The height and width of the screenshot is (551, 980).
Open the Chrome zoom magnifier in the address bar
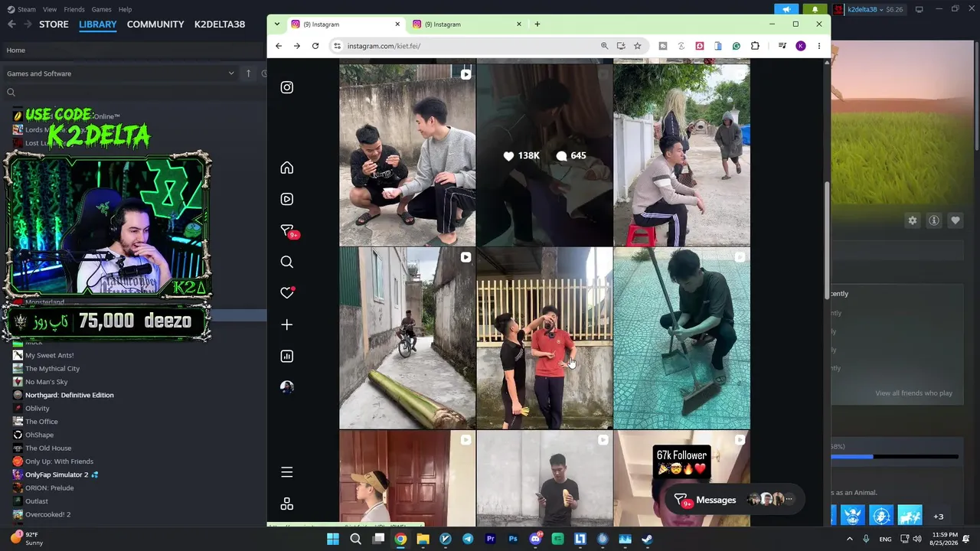point(604,46)
